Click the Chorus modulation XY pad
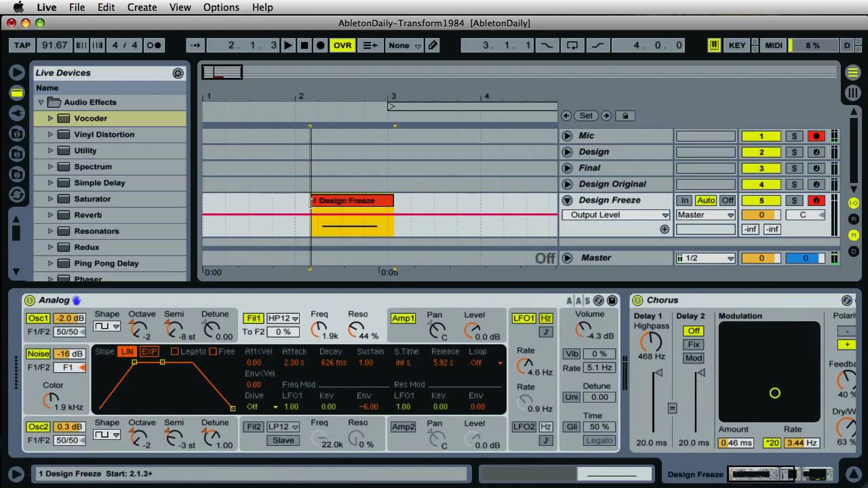 click(x=770, y=371)
